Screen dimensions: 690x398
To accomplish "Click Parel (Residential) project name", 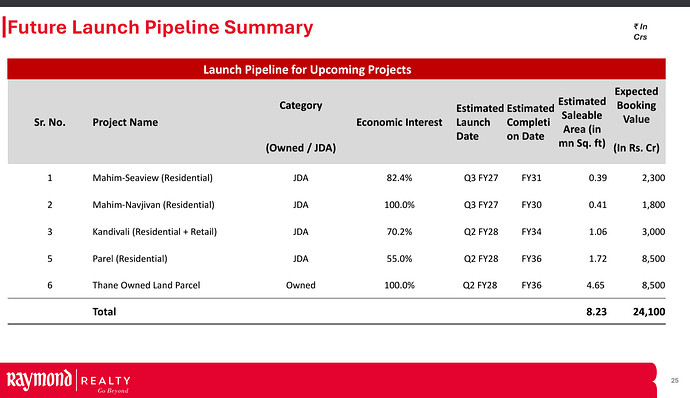I will (x=130, y=258).
